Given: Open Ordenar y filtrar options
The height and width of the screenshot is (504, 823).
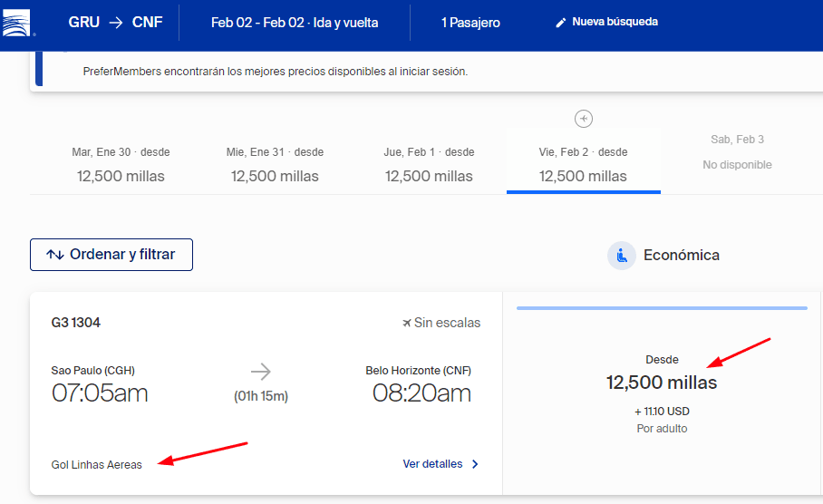Looking at the screenshot, I should 111,255.
